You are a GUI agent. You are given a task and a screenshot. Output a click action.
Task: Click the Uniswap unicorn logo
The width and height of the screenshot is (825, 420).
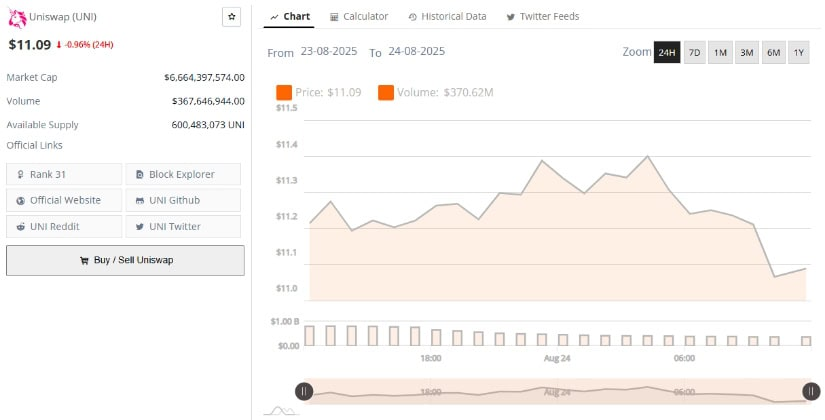[x=17, y=18]
